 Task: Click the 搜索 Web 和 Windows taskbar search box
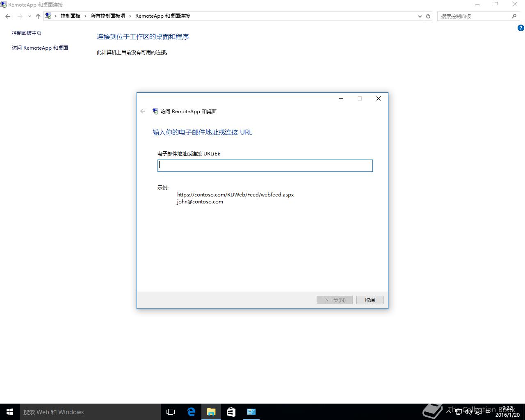click(90, 412)
